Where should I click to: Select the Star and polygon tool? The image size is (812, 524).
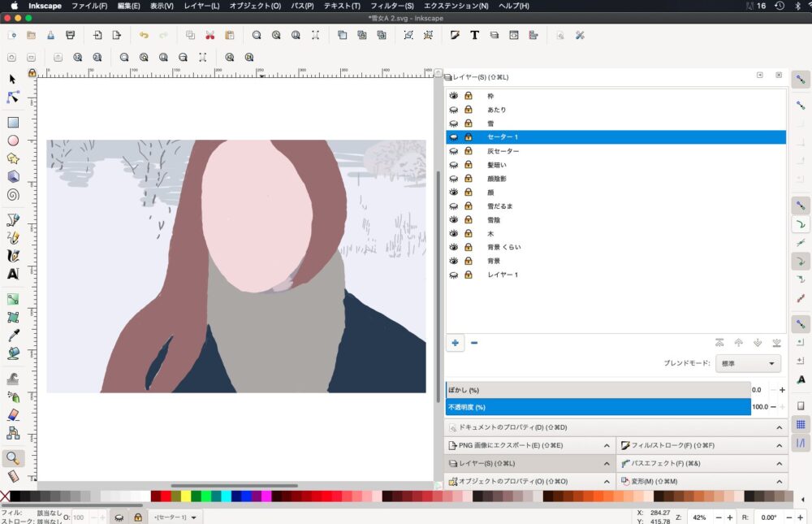[13, 158]
